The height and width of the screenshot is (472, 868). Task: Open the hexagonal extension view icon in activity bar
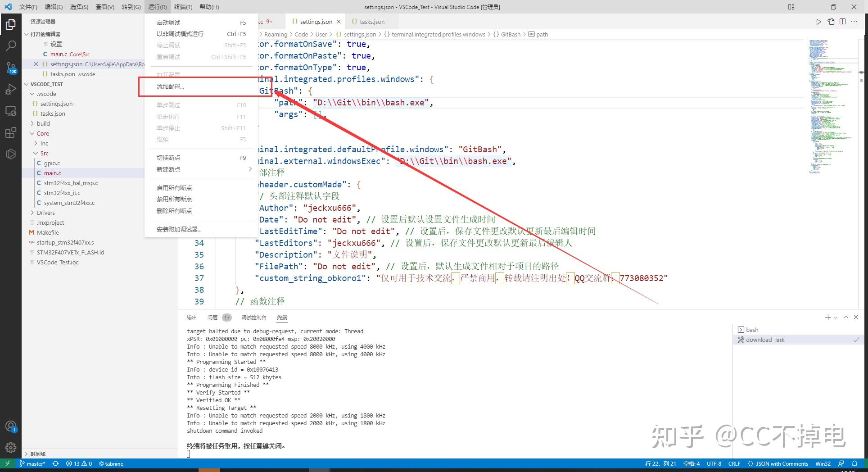[11, 154]
